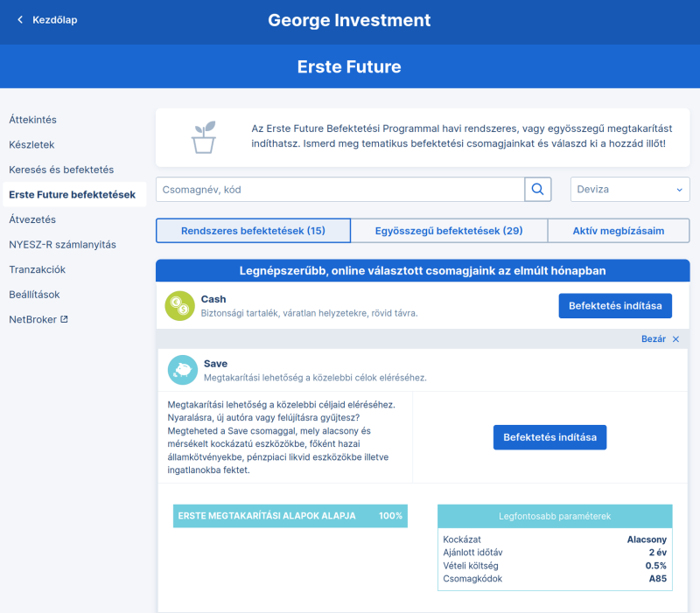
Task: Click the green Cash coins icon
Action: 179,305
